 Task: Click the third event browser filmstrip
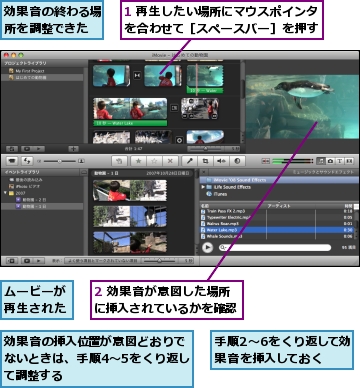130,242
